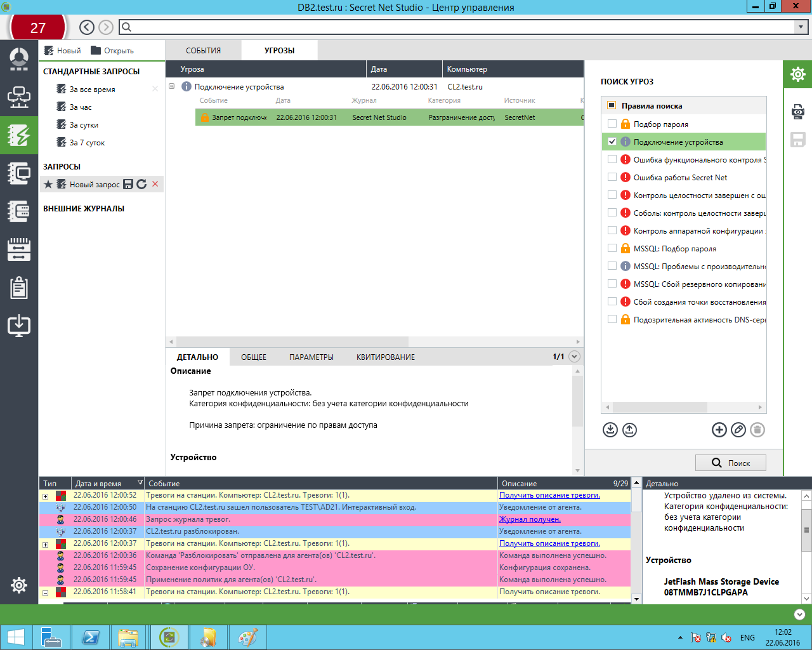Check the Подбор пароля rule
The image size is (812, 650).
pyautogui.click(x=612, y=124)
